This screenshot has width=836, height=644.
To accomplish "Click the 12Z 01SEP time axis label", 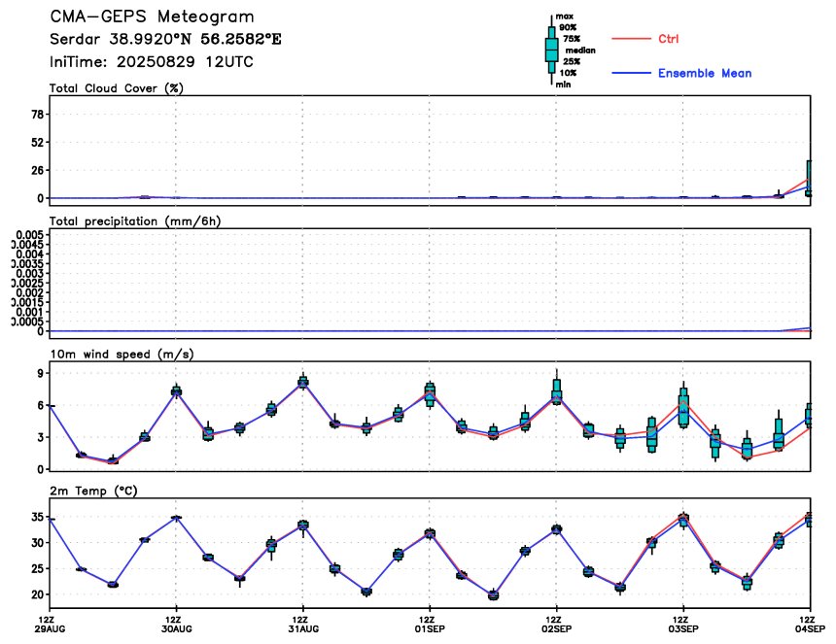I will tap(430, 625).
